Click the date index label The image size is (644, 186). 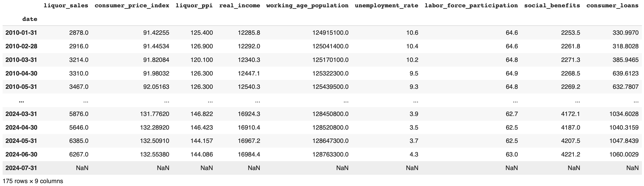click(30, 19)
